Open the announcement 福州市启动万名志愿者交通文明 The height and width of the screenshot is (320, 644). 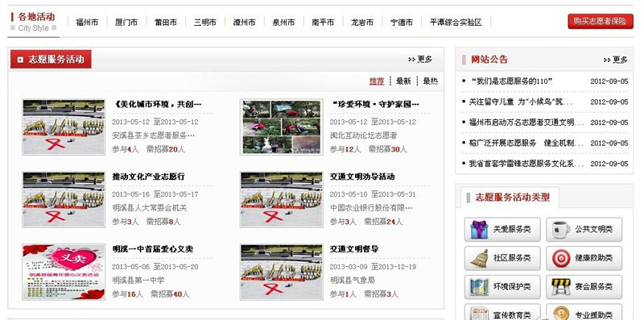pos(526,123)
